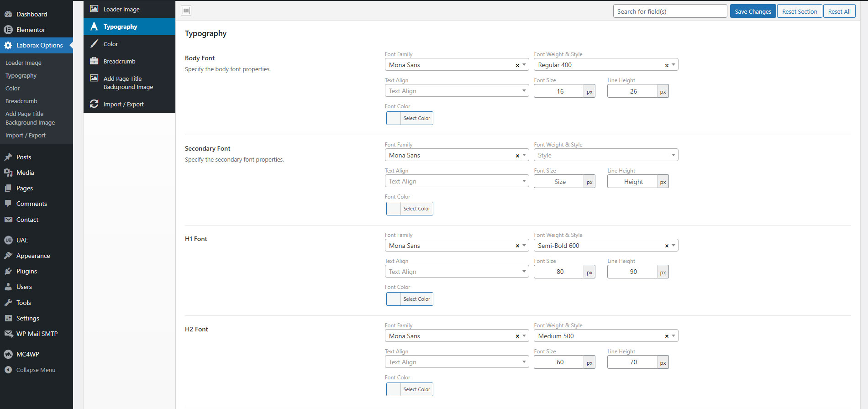Click the Color brush icon
Viewport: 868px width, 409px height.
click(94, 44)
